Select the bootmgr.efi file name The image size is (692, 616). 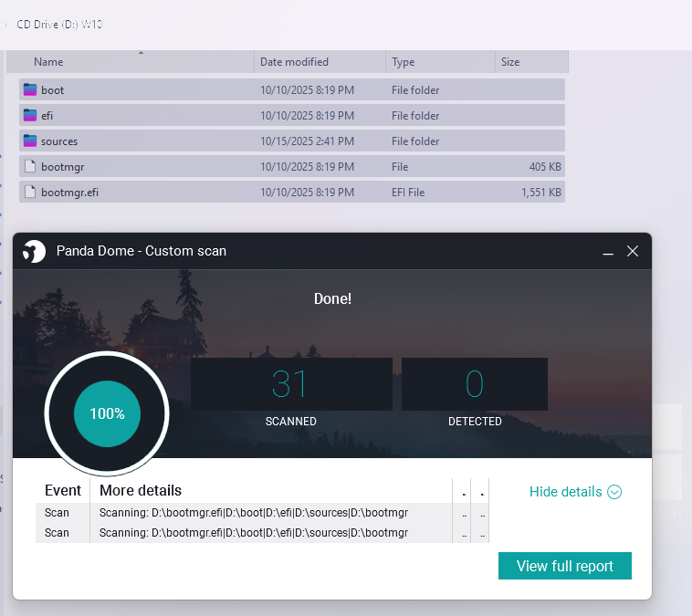[69, 193]
